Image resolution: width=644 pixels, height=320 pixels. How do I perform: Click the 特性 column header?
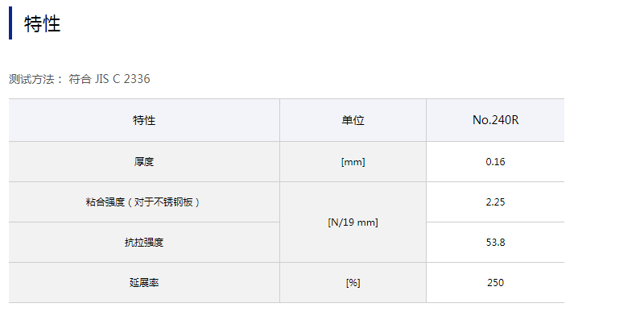click(x=144, y=121)
